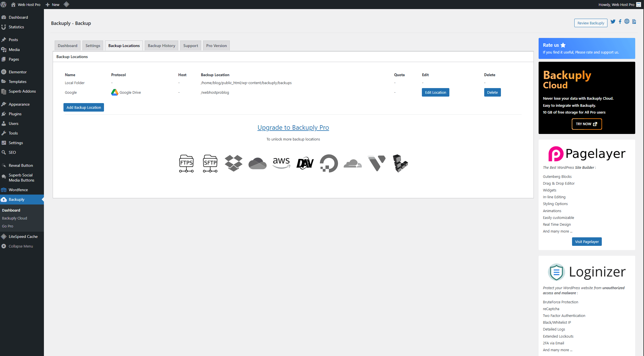
Task: Click the Edit Location button
Action: coord(435,92)
